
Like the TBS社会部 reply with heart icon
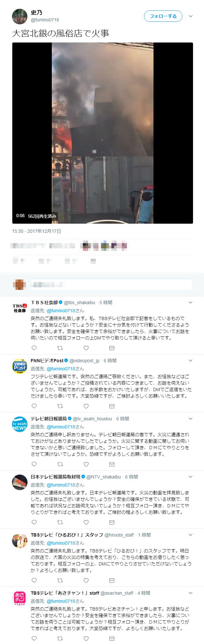click(86, 348)
